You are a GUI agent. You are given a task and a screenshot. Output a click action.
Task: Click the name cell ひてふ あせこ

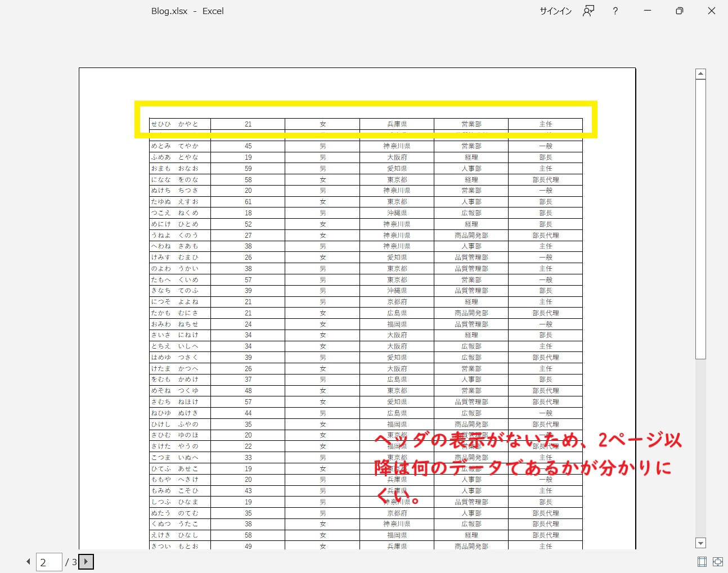pyautogui.click(x=180, y=469)
